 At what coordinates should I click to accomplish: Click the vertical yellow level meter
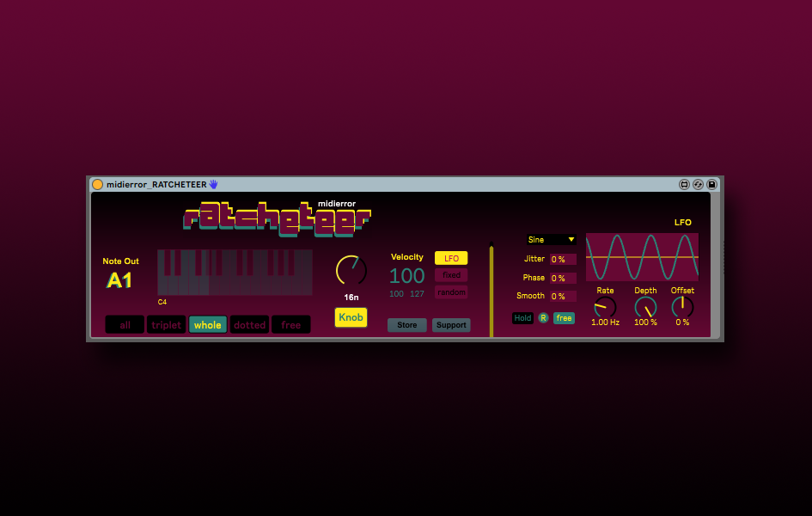click(491, 289)
